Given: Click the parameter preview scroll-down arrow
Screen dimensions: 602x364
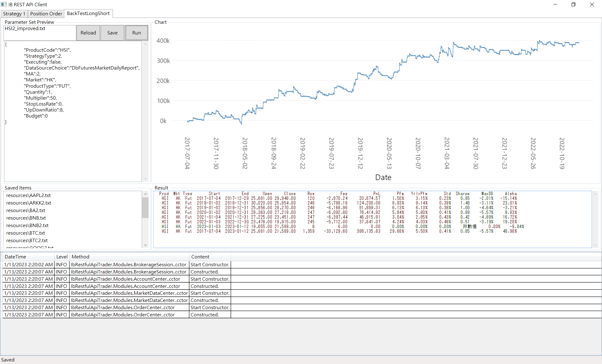Looking at the screenshot, I should click(145, 179).
